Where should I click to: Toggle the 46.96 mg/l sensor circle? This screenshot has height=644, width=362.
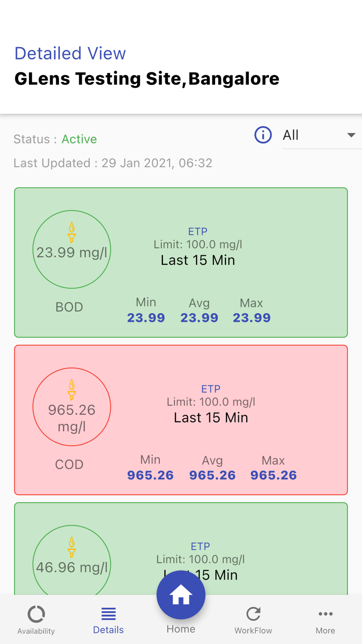pos(72,564)
